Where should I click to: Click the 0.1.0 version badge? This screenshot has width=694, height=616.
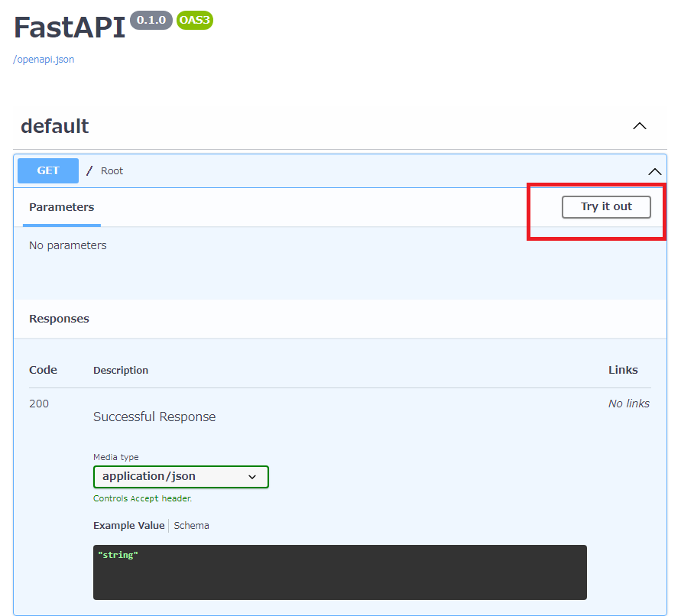pyautogui.click(x=151, y=21)
